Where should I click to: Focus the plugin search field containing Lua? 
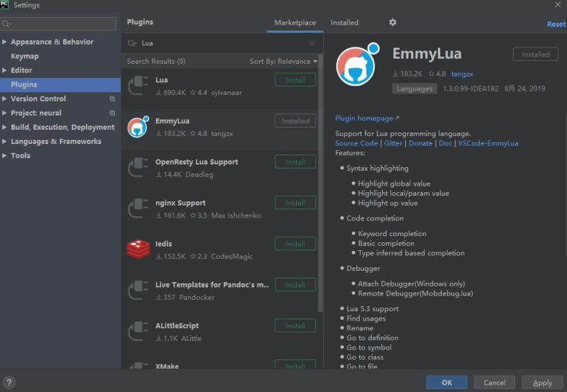point(222,43)
